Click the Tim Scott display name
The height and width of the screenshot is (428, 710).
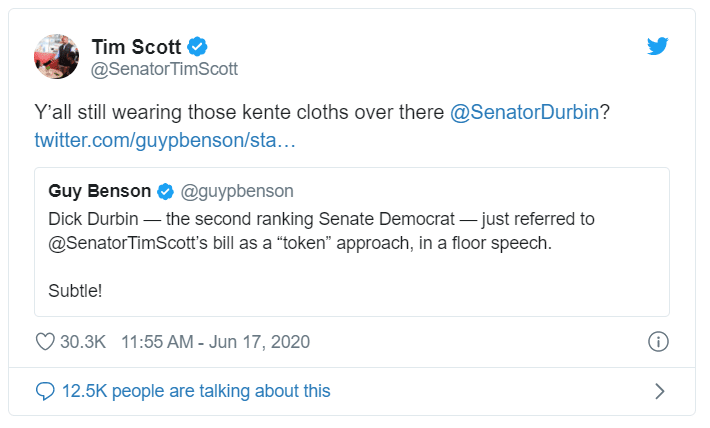pyautogui.click(x=136, y=47)
